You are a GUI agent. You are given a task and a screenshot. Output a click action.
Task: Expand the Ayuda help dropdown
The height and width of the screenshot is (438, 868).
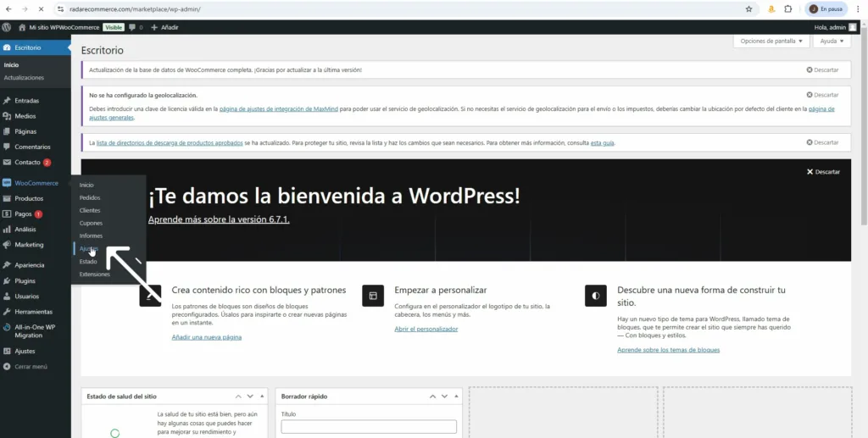tap(832, 41)
